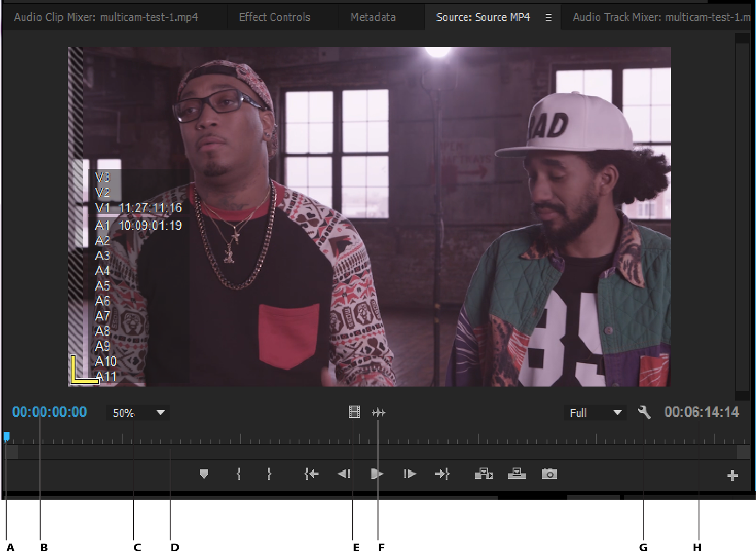Click the Overwrite edit button
Screen dimensions: 756x554
[517, 474]
